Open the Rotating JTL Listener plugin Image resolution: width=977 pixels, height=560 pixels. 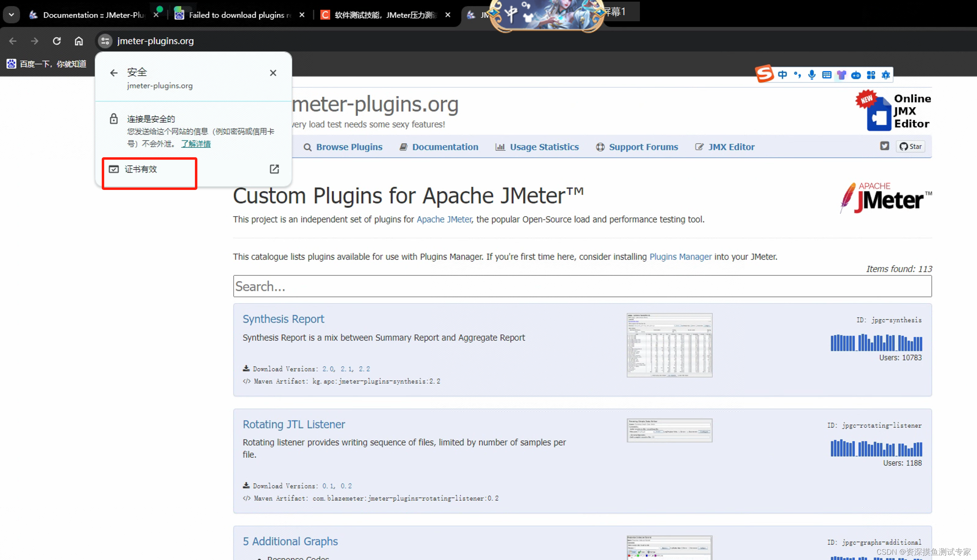[294, 424]
